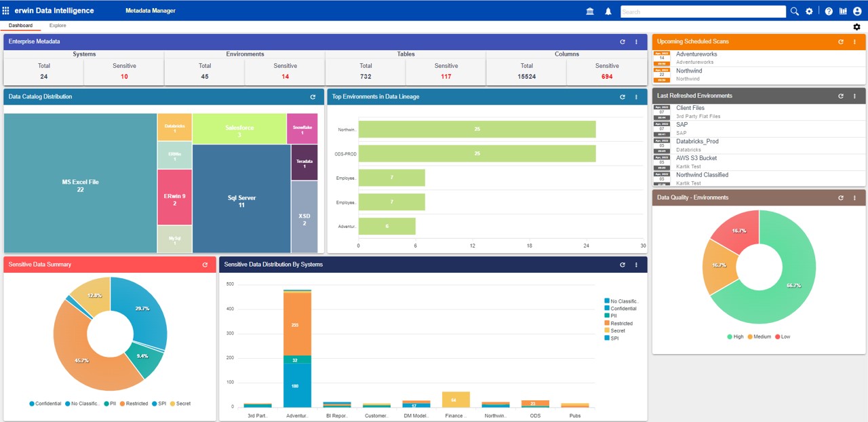Click the bank/home icon in the top bar

pyautogui.click(x=589, y=11)
